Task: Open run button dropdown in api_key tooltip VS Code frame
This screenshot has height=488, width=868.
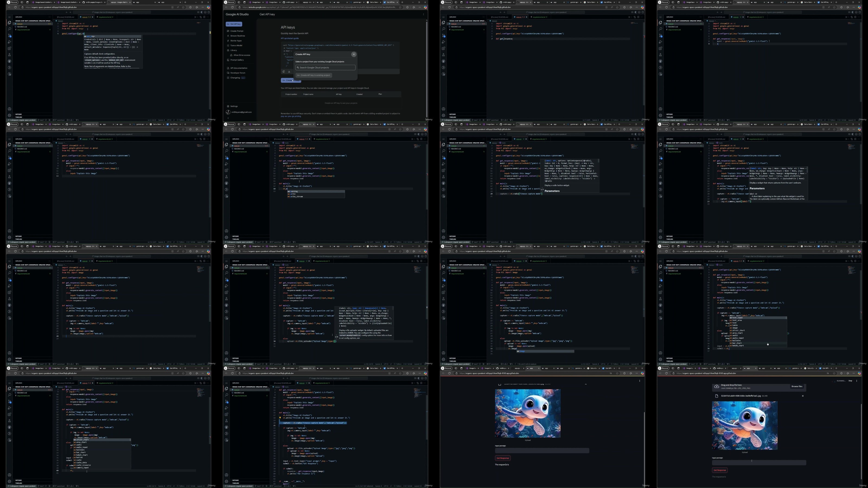Action: [197, 17]
